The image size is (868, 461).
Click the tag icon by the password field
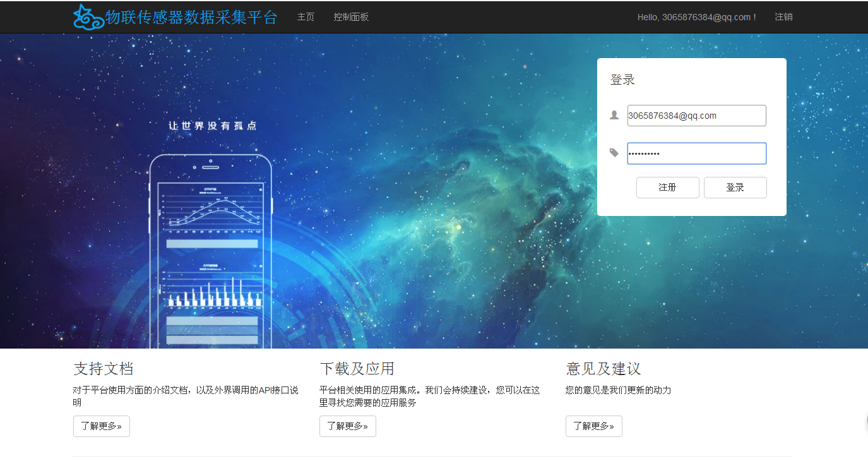pos(614,153)
